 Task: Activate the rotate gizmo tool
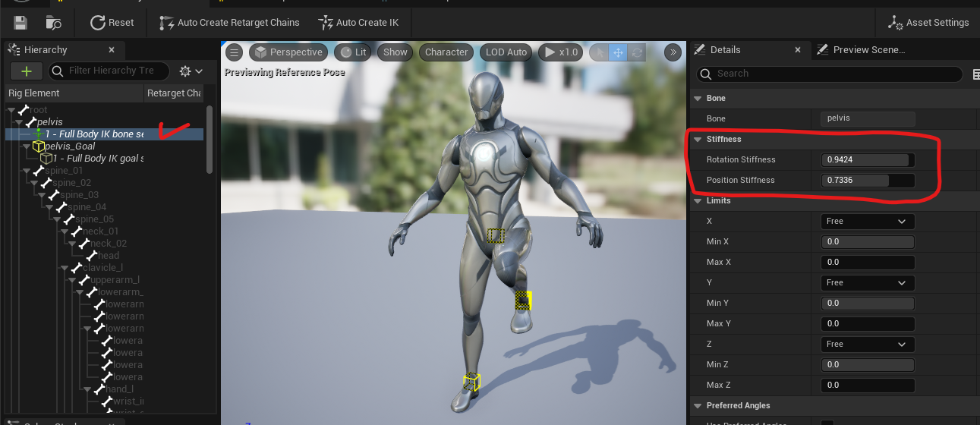click(637, 52)
